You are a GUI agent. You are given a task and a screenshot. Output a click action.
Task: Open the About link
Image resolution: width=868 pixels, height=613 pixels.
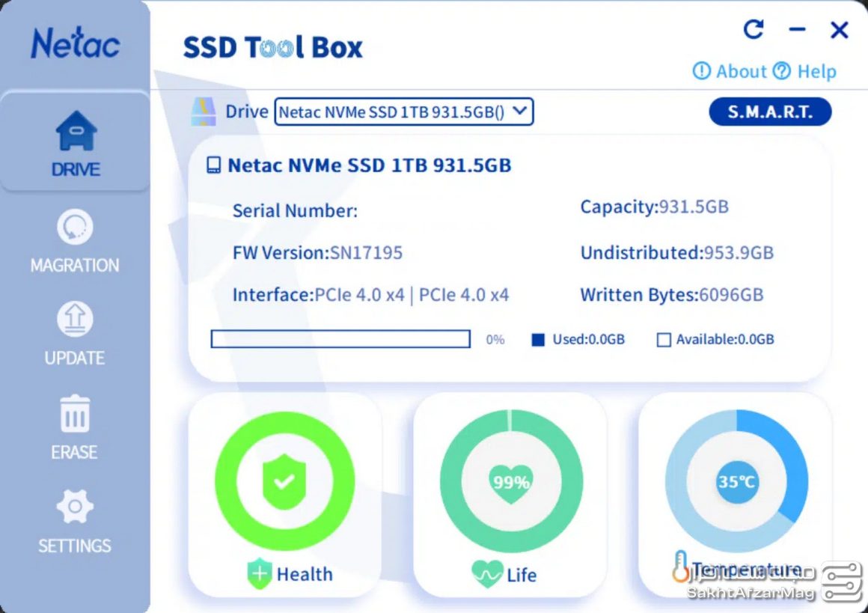(x=730, y=72)
